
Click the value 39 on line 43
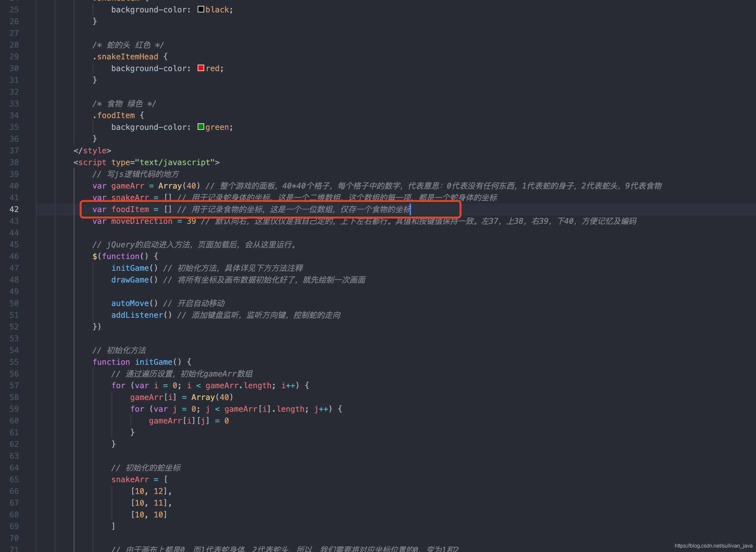click(x=191, y=221)
